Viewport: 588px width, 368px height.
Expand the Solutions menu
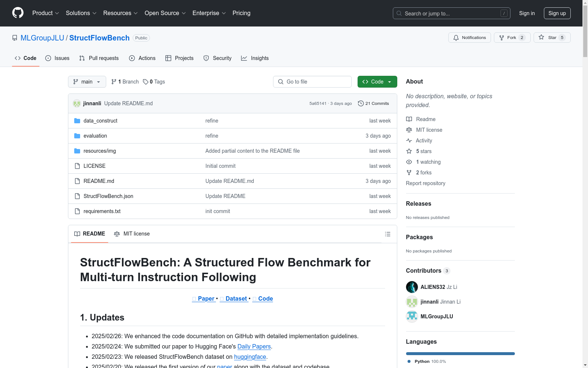tap(81, 13)
